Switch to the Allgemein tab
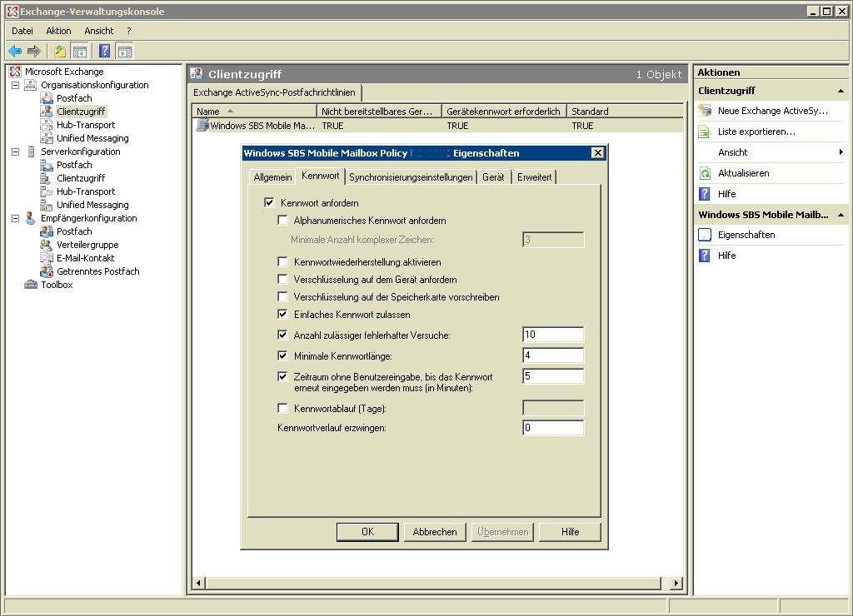Screen dimensions: 853x616 pyautogui.click(x=272, y=177)
